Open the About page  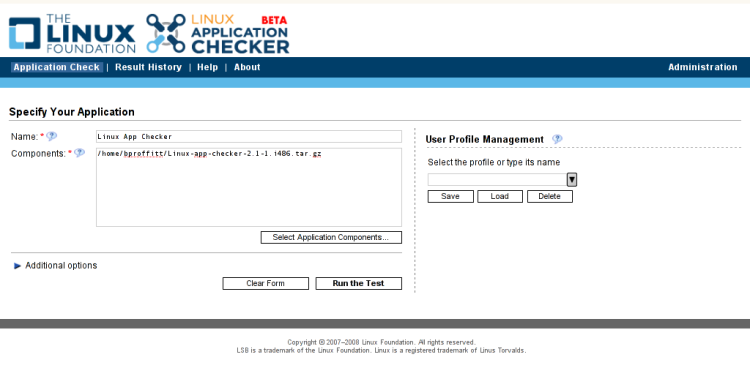(247, 67)
